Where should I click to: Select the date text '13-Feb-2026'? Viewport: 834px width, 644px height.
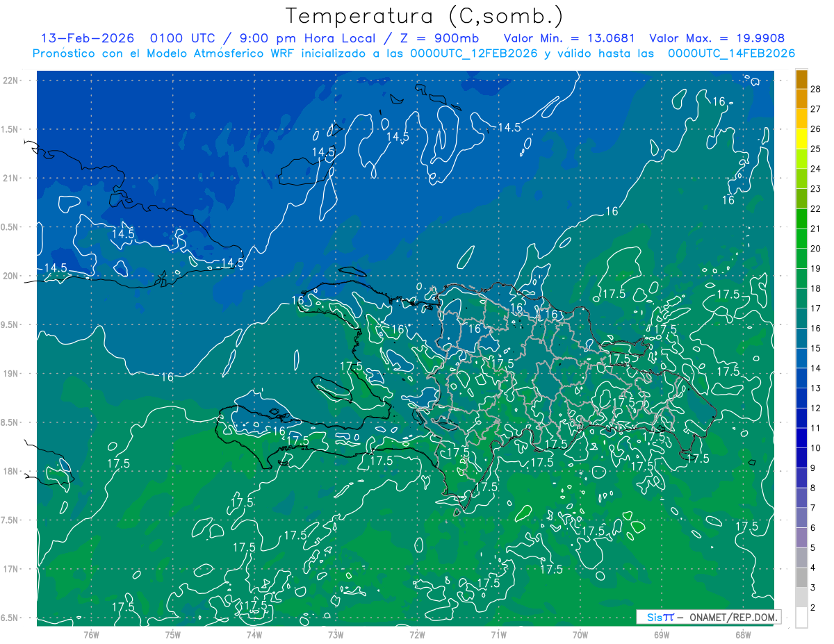pos(86,39)
